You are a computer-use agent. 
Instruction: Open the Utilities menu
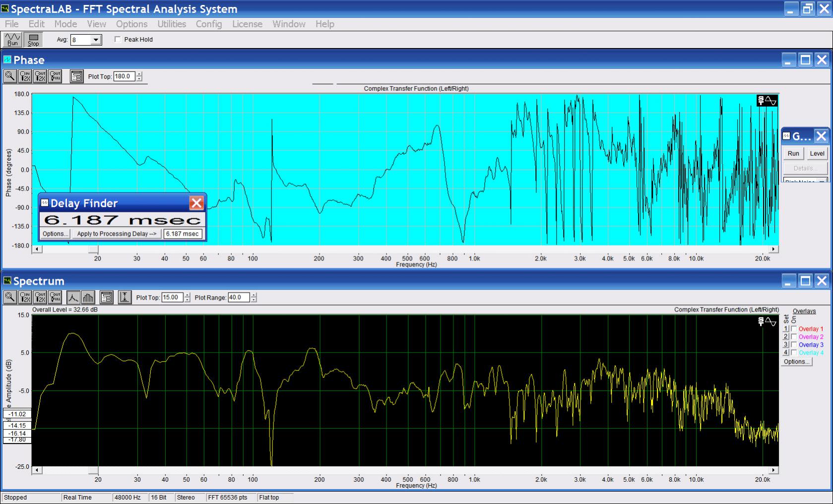click(x=172, y=24)
